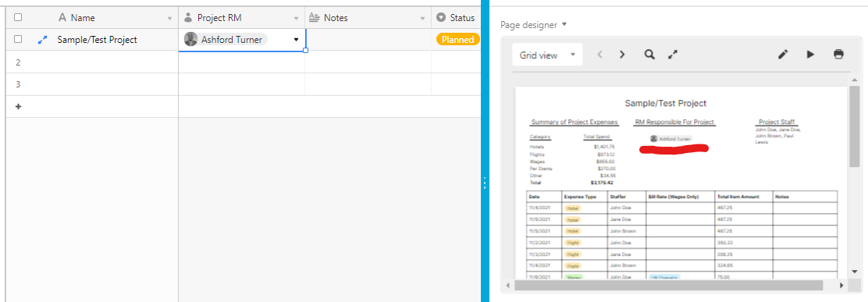This screenshot has height=302, width=868.
Task: Click the Ashford Turner chip in preview page
Action: coord(671,139)
